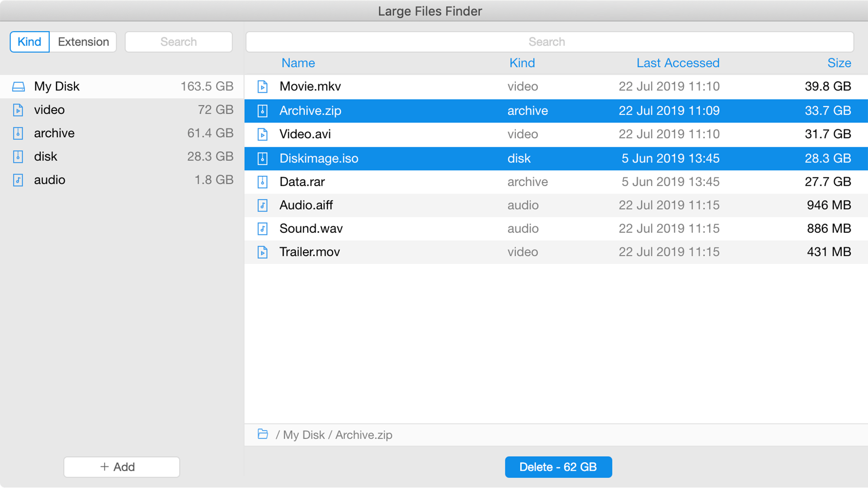This screenshot has width=868, height=488.
Task: Click the video file icon next to Movie.mkv
Action: point(263,86)
